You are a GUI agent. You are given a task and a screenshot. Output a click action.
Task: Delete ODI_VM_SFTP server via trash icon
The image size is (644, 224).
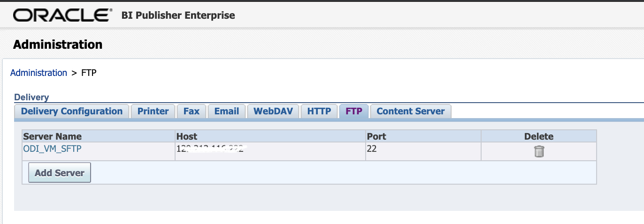coord(539,151)
